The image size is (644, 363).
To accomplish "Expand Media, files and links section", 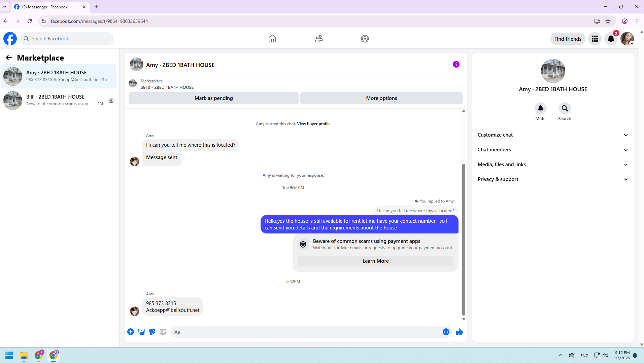I will (x=553, y=165).
